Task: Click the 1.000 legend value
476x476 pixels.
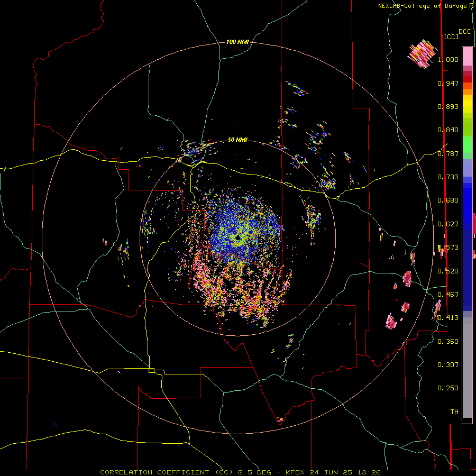Action: point(448,59)
